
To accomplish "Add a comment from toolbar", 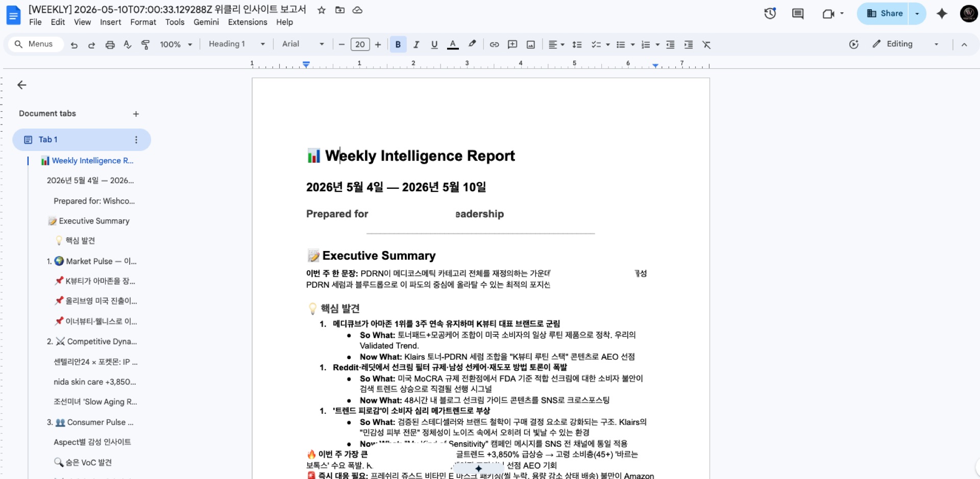I will (512, 44).
